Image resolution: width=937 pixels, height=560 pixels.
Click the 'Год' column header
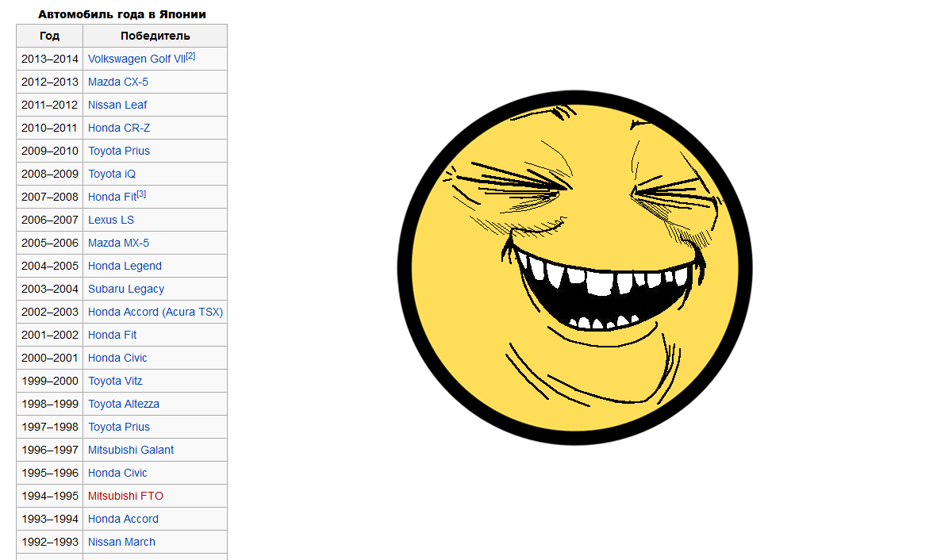click(x=50, y=36)
